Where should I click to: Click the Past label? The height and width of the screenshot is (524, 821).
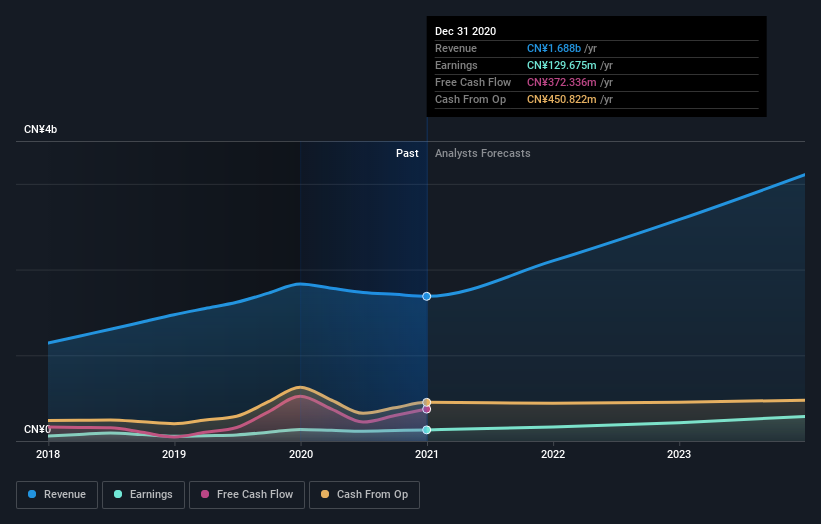407,153
